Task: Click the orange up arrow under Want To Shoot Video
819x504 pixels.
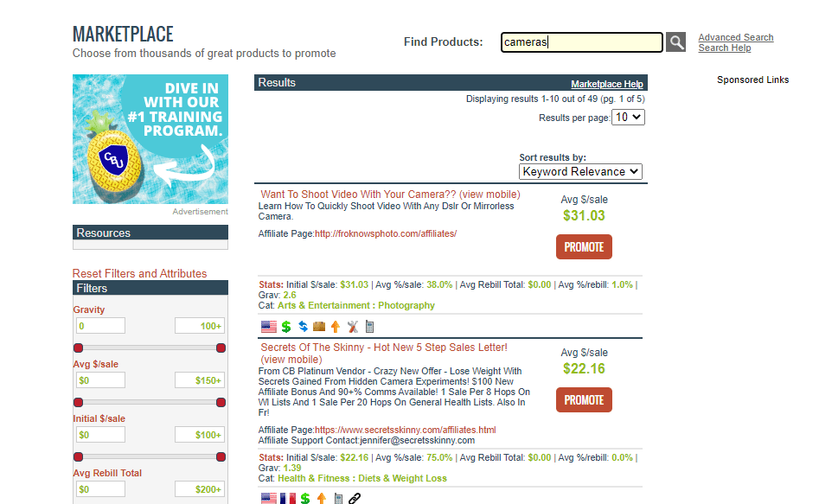Action: point(336,327)
